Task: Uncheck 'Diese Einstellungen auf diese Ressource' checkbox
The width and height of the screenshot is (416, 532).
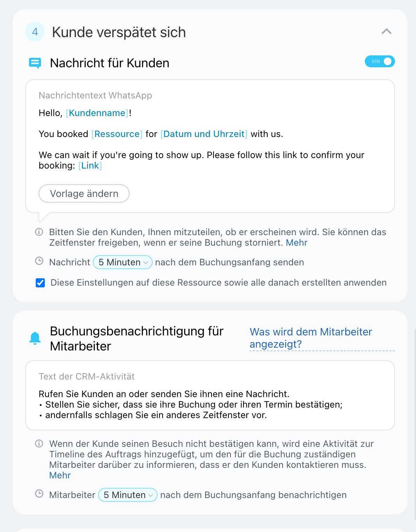Action: 40,283
